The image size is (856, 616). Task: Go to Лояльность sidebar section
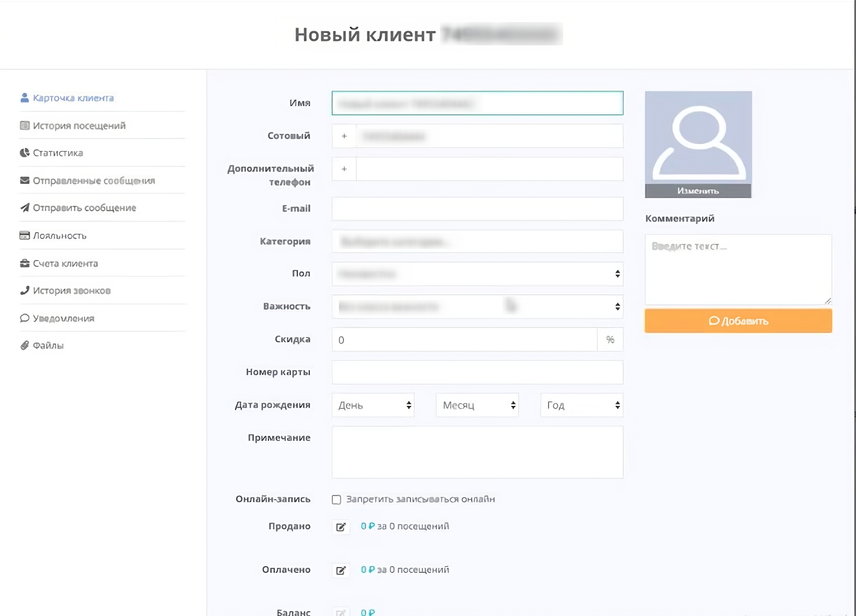(60, 236)
